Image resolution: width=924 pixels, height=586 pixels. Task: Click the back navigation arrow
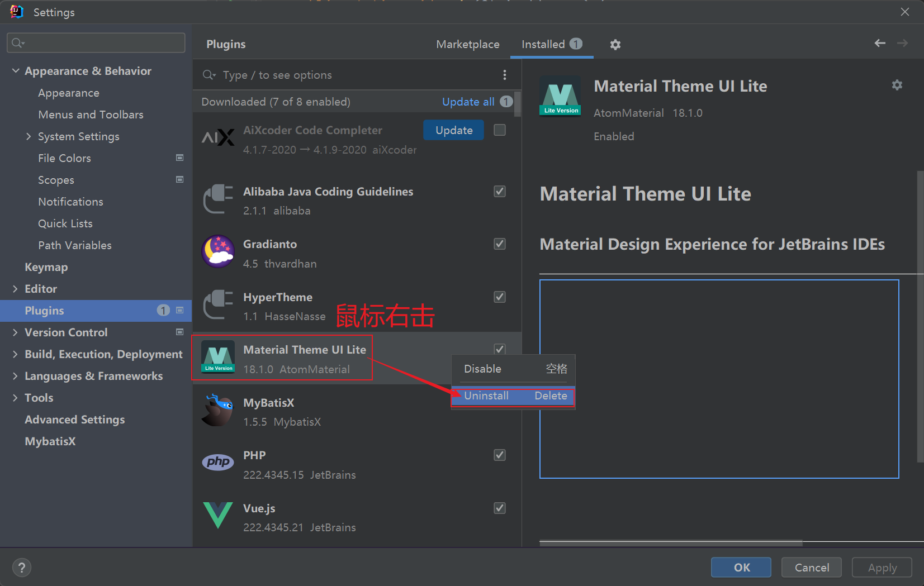(880, 43)
